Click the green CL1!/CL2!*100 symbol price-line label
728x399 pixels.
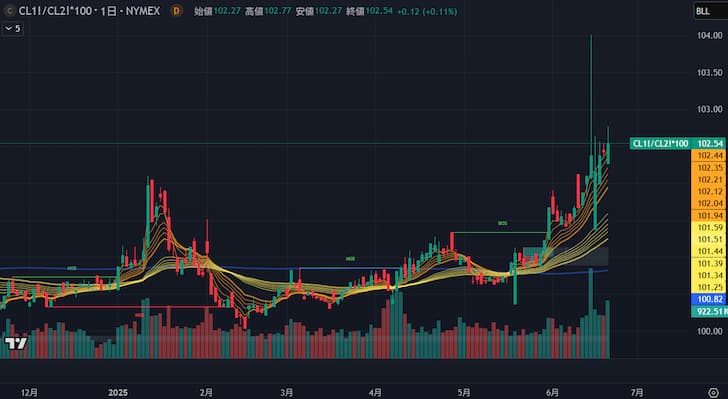click(660, 144)
